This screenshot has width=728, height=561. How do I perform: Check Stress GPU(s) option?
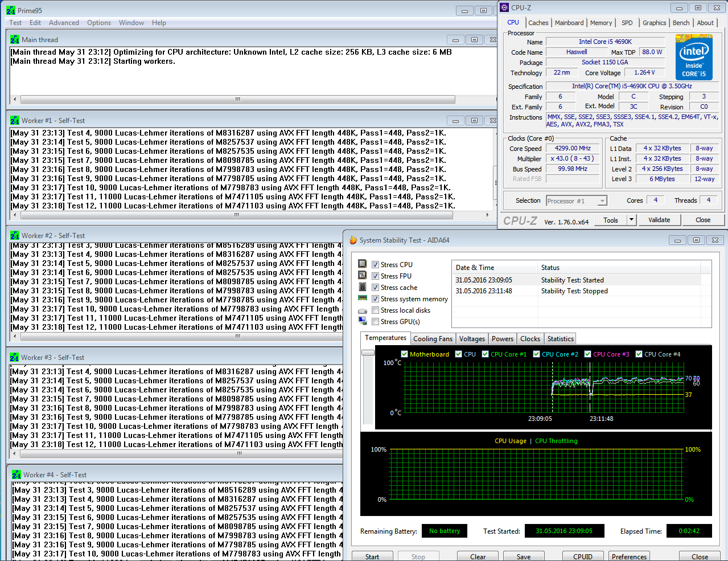[376, 321]
